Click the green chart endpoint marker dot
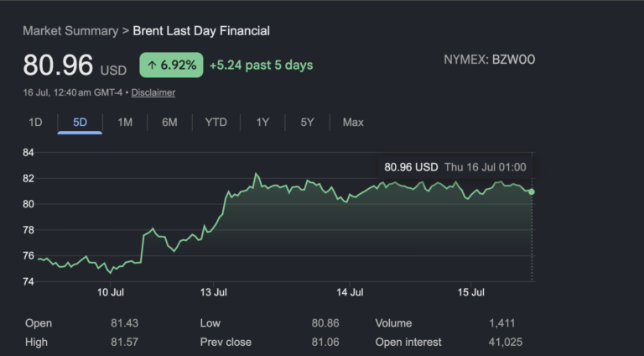 [532, 191]
